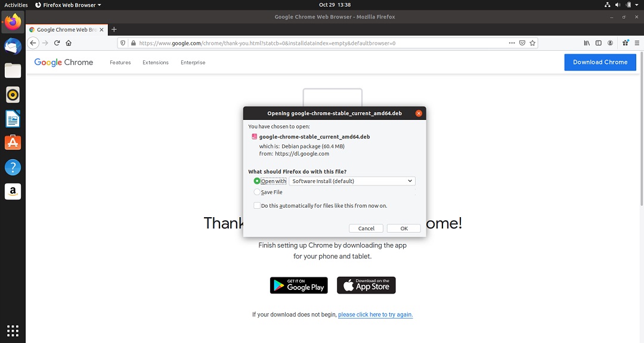Go back to the previous page
Screen dimensions: 644x343
coord(33,43)
